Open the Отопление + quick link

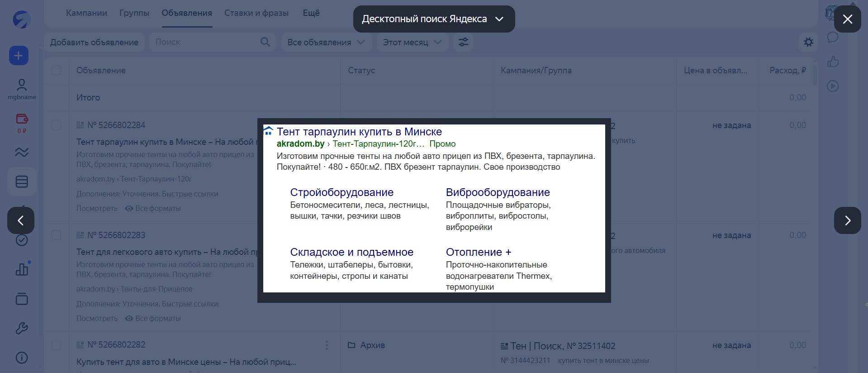478,252
